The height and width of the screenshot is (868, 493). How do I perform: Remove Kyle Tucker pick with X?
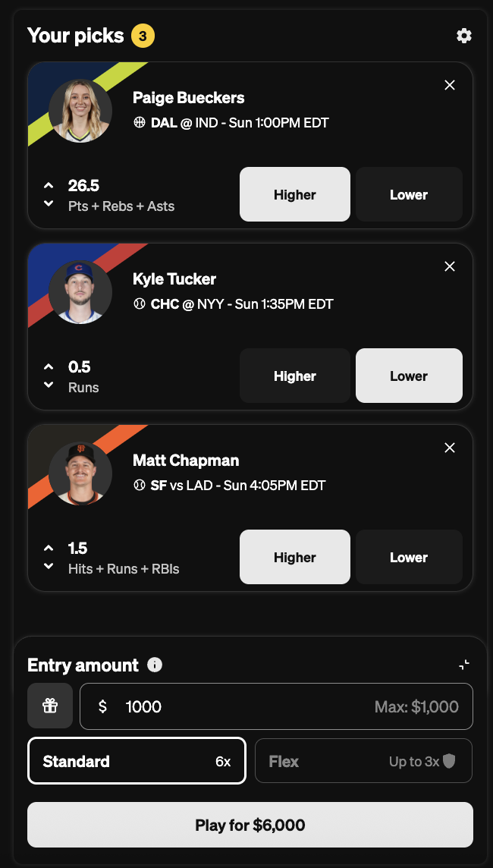pyautogui.click(x=450, y=266)
